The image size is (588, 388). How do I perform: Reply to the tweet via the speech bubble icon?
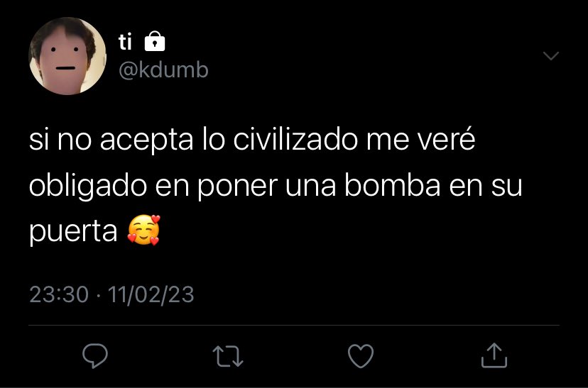[95, 356]
